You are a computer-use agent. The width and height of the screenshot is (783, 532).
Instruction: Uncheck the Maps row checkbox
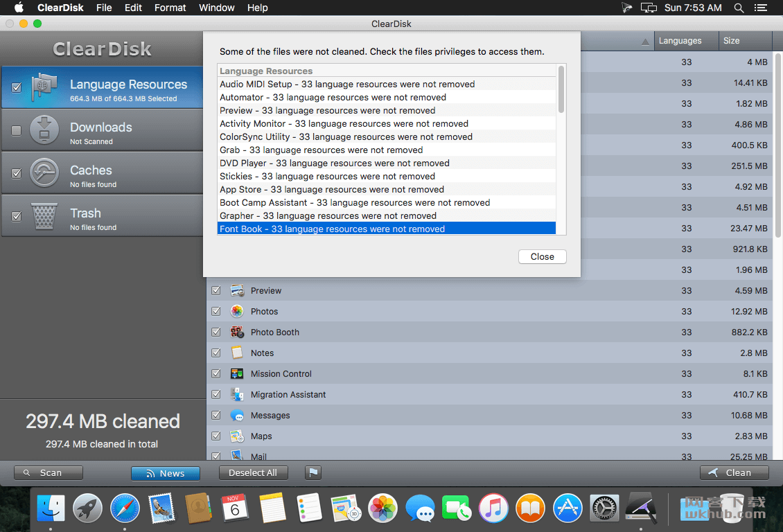[x=216, y=436]
